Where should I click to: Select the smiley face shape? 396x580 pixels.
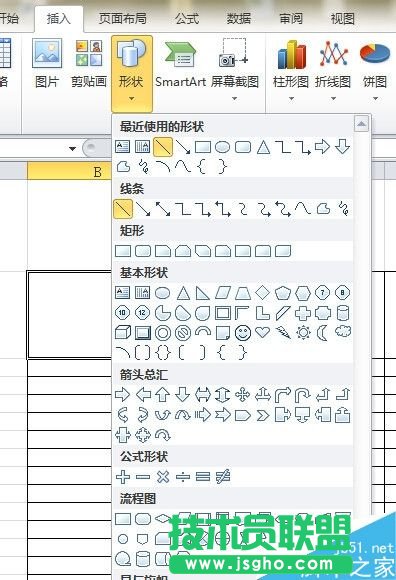click(x=243, y=333)
